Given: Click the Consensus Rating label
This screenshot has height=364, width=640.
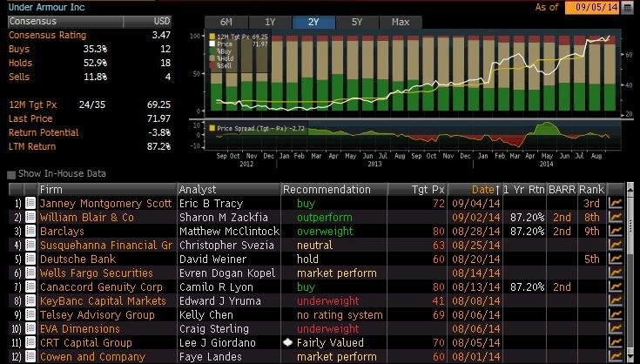Looking at the screenshot, I should tap(47, 35).
